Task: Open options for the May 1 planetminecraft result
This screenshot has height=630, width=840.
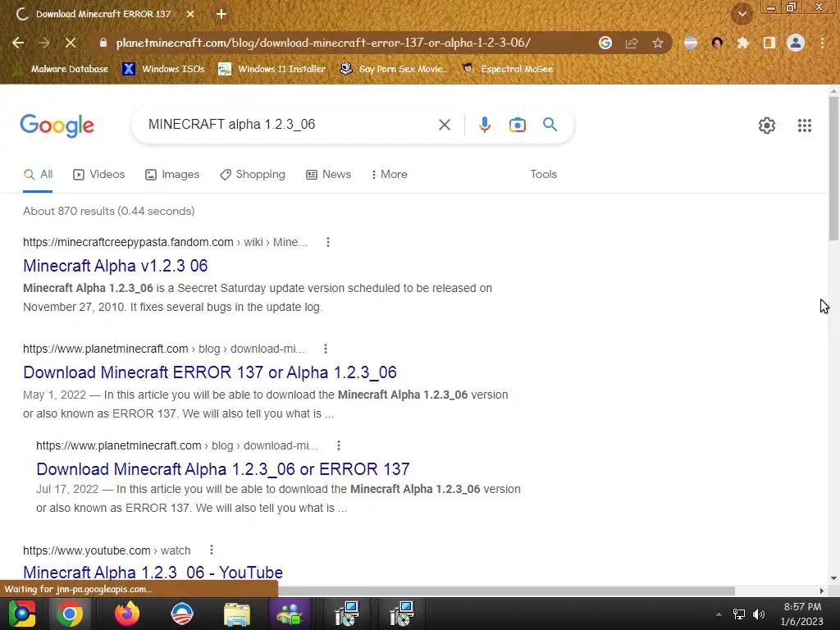Action: point(325,349)
